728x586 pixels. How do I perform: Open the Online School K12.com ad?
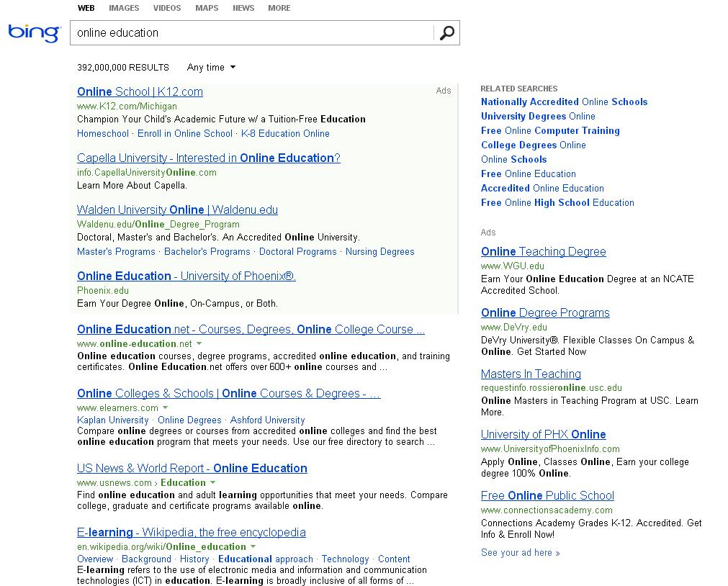[140, 92]
